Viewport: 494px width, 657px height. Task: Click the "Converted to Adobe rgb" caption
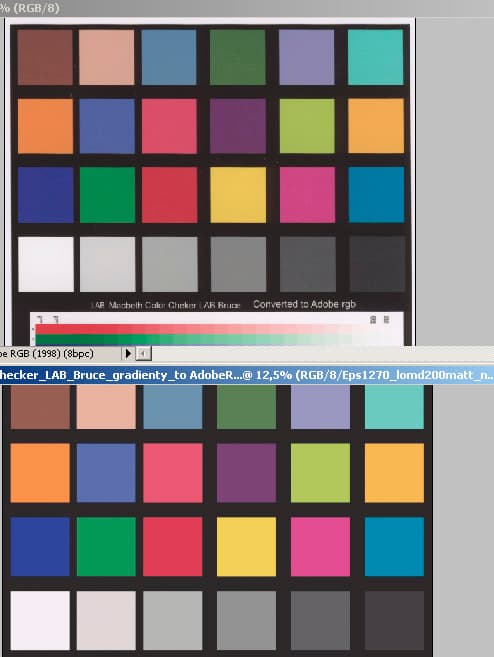[305, 305]
